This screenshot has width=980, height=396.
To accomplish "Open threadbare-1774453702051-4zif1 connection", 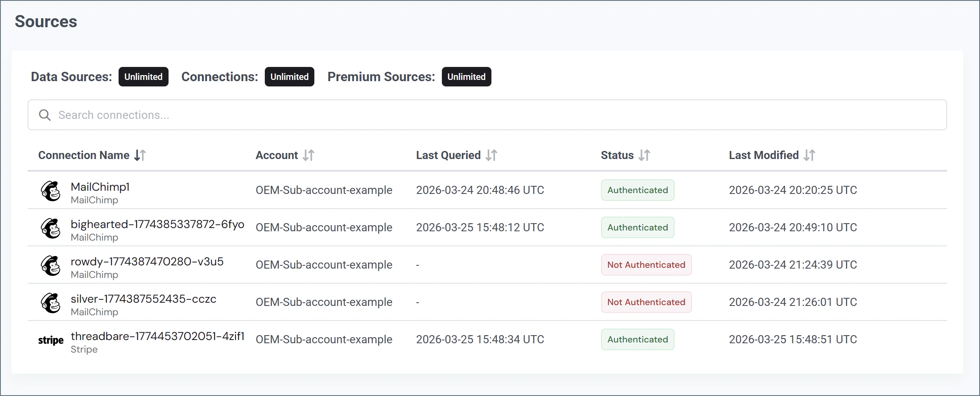I will pos(158,336).
